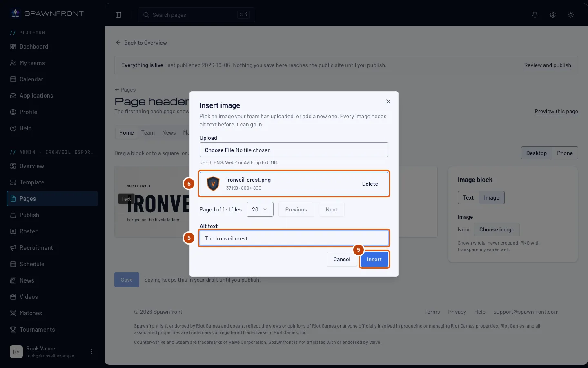588x368 pixels.
Task: Select the News page tab
Action: [169, 132]
